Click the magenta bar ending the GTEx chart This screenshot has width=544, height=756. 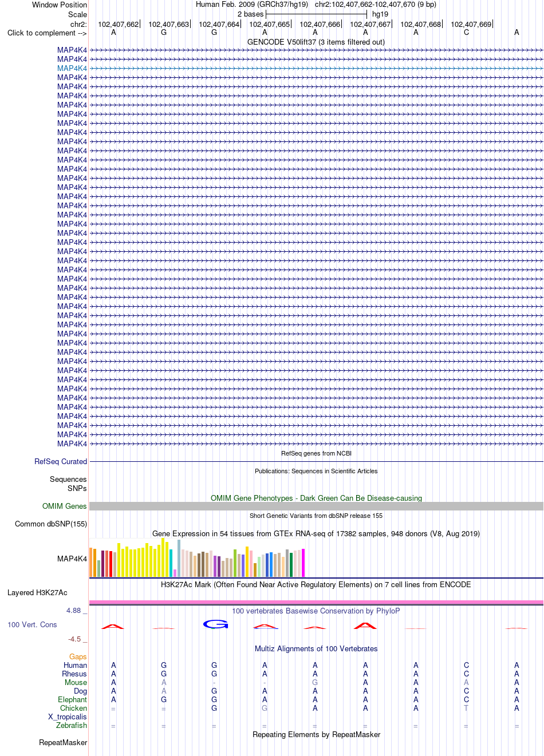(x=303, y=563)
